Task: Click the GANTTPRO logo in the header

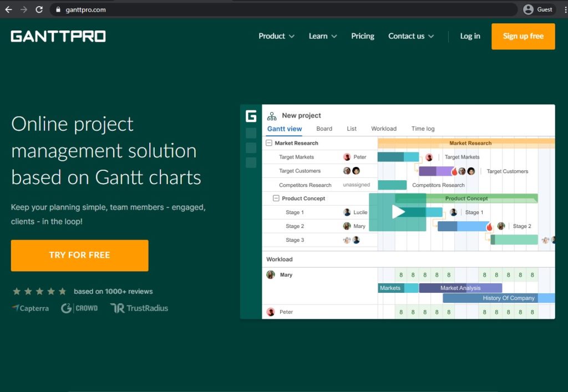Action: tap(58, 35)
